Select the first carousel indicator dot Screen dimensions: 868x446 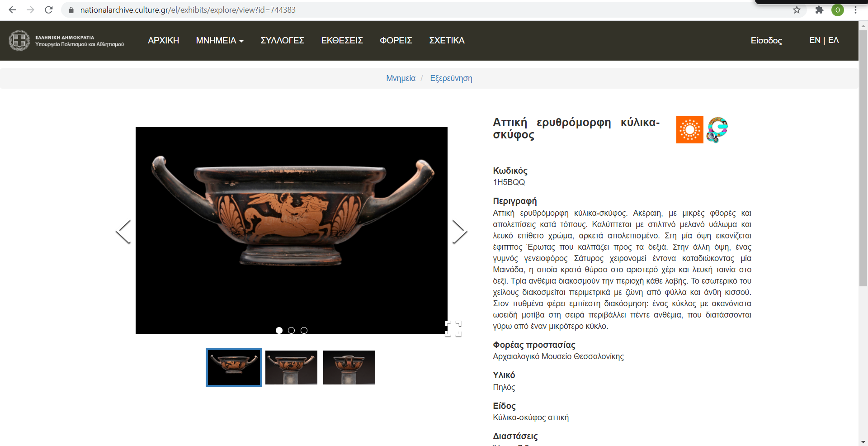point(279,330)
